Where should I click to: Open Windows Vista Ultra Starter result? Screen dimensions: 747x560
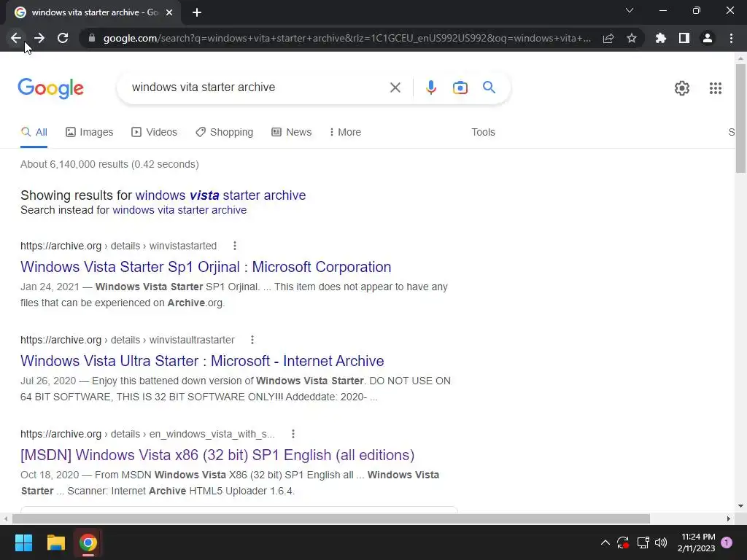202,361
